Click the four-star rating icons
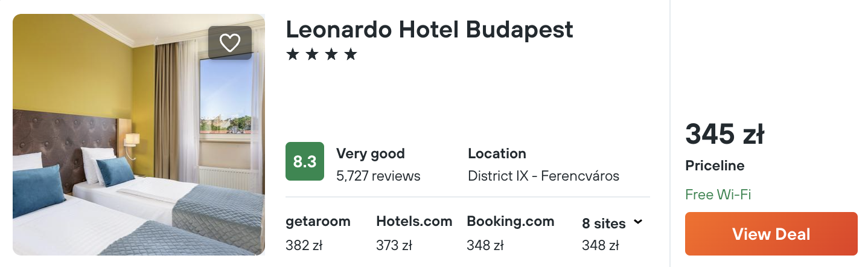Screen dimensions: 868x267 coord(322,56)
